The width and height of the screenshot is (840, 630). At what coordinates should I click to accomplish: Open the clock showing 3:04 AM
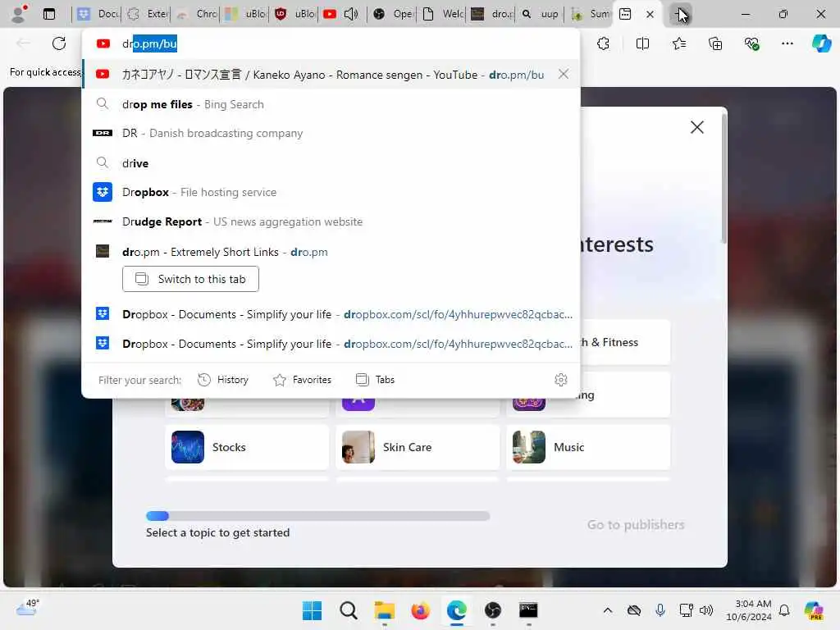tap(748, 610)
